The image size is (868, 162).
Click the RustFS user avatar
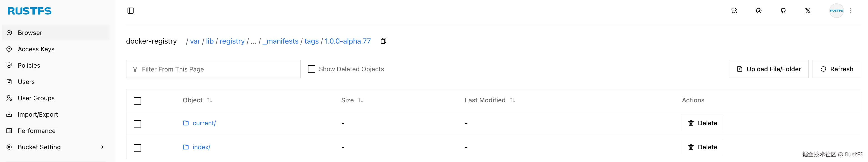click(x=836, y=11)
